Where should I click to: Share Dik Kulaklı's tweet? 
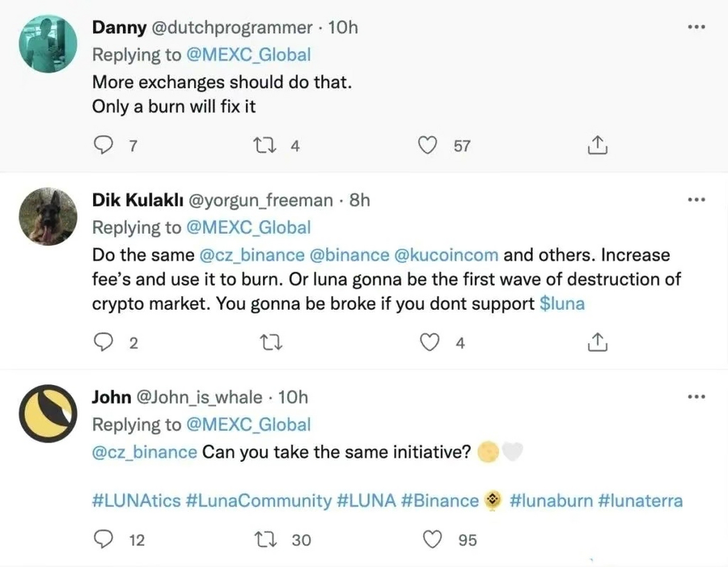(x=597, y=342)
